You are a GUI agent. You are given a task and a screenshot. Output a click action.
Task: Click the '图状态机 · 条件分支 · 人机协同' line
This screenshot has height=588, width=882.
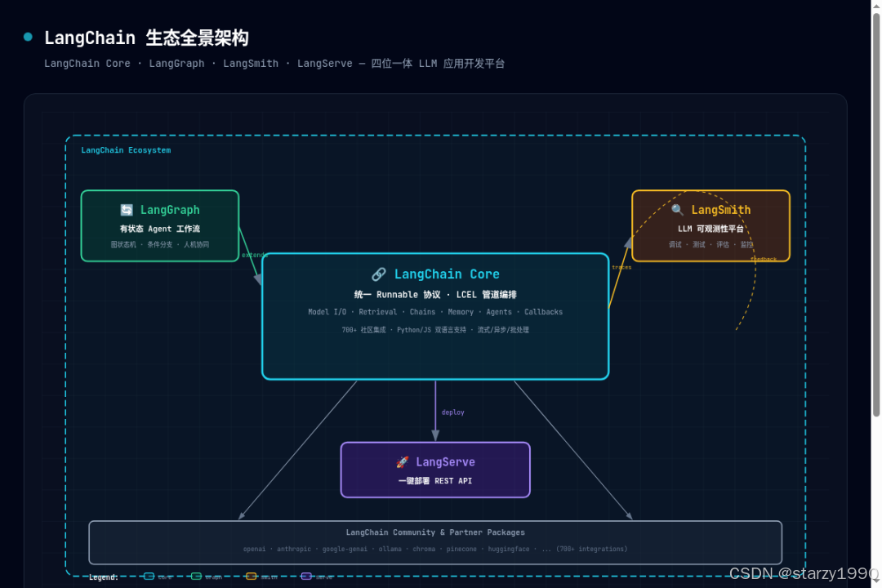coord(160,244)
